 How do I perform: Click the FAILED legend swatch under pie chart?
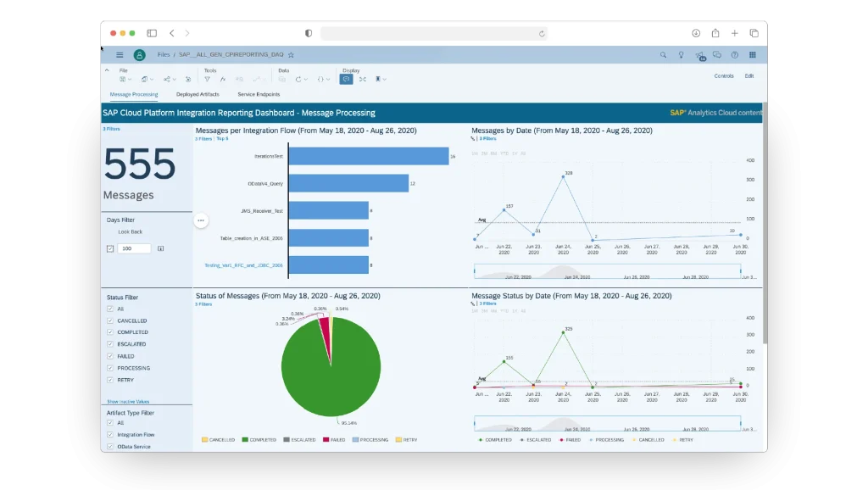[x=325, y=440]
